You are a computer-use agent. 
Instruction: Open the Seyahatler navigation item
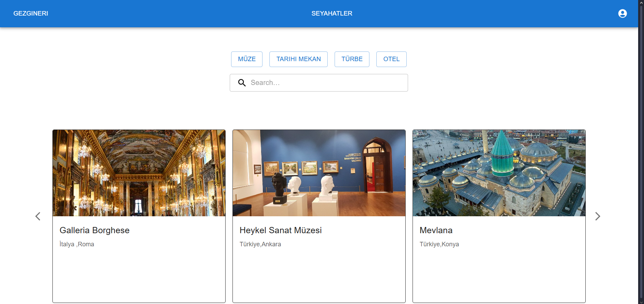point(332,13)
